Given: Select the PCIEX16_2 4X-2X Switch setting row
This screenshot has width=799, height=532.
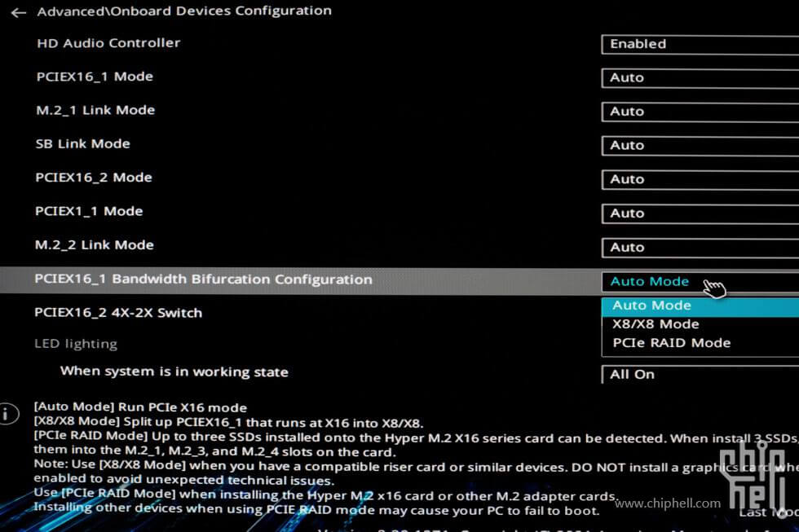Looking at the screenshot, I should point(118,313).
